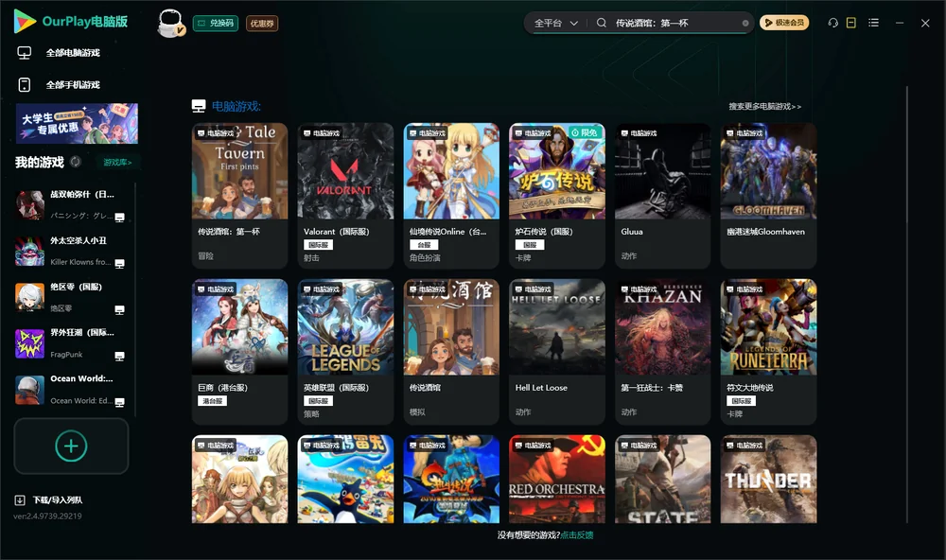This screenshot has height=560, width=946.
Task: Click PC icon on 外太空杀人小丑 row
Action: (119, 264)
